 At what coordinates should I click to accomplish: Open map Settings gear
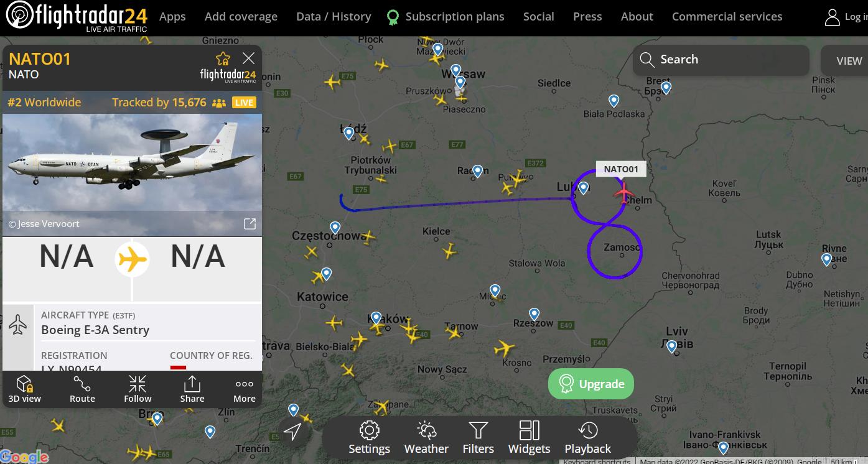click(370, 438)
